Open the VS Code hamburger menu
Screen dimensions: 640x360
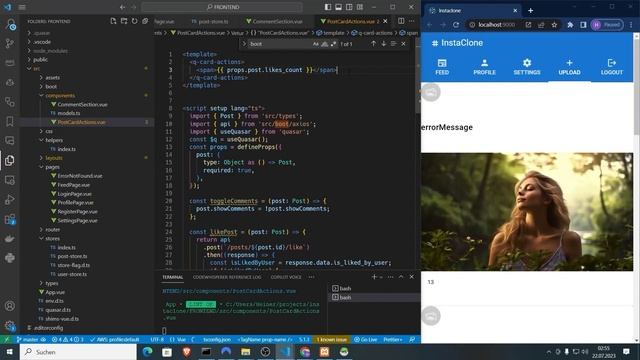(x=22, y=7)
